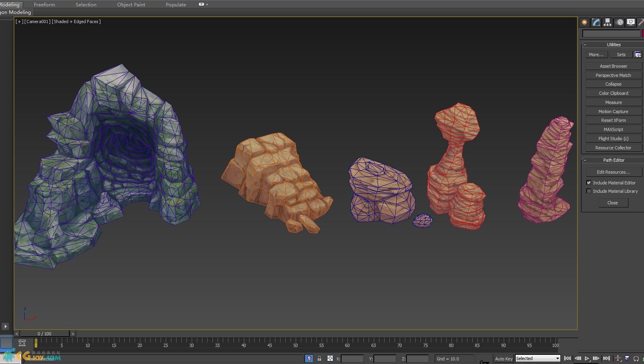Open the viewport [+] general menu
644x364 pixels.
(x=19, y=22)
